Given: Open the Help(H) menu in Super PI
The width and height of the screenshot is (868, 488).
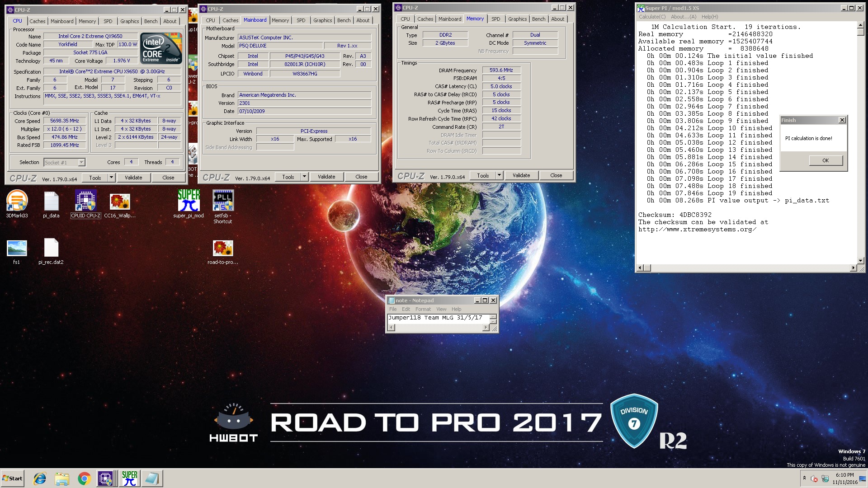Looking at the screenshot, I should [x=710, y=17].
